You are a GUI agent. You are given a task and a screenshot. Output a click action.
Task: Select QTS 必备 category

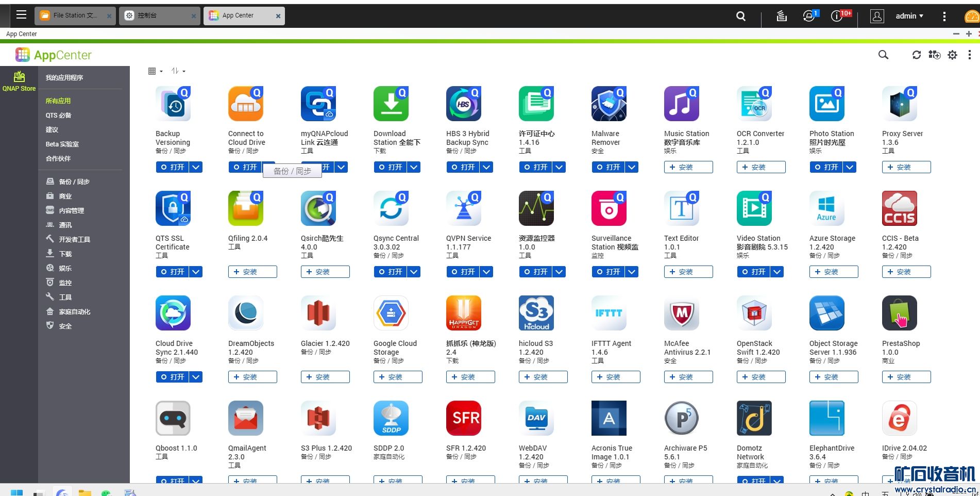point(58,115)
